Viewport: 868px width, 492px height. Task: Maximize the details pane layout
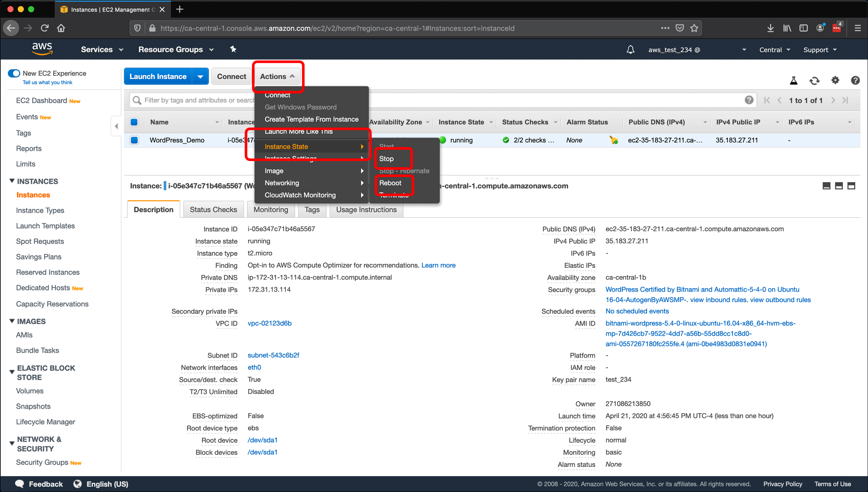pyautogui.click(x=851, y=186)
